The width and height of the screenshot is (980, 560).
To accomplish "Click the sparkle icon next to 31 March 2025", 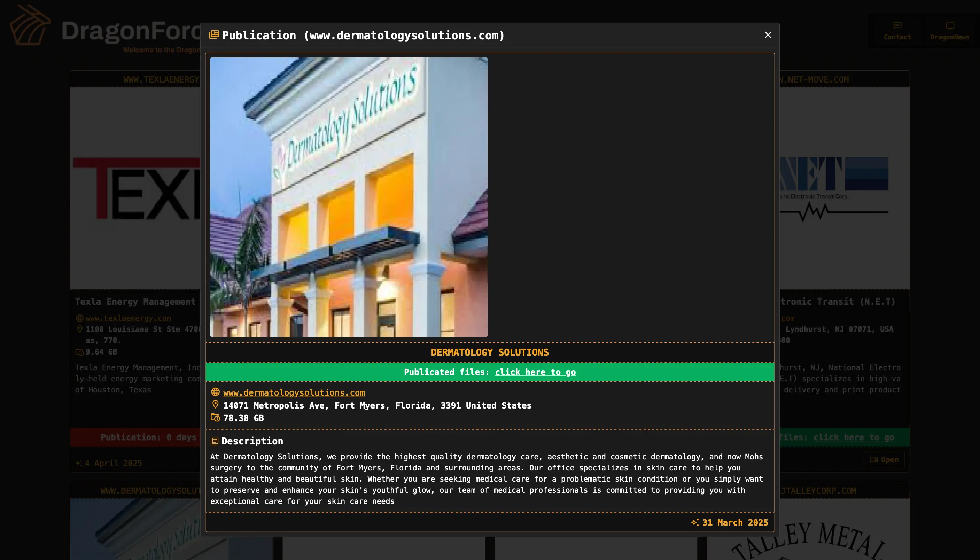I will (x=695, y=522).
